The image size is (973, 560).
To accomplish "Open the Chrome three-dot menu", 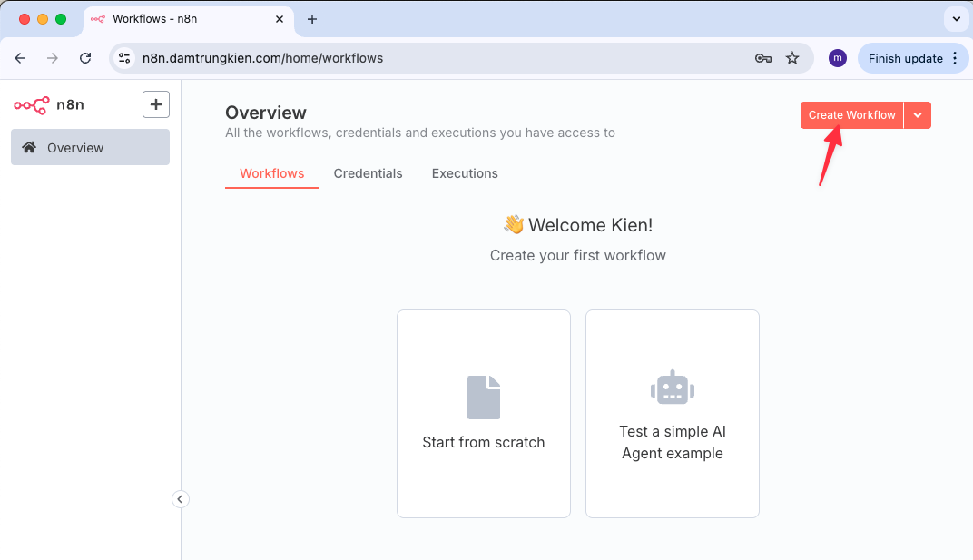I will (955, 58).
